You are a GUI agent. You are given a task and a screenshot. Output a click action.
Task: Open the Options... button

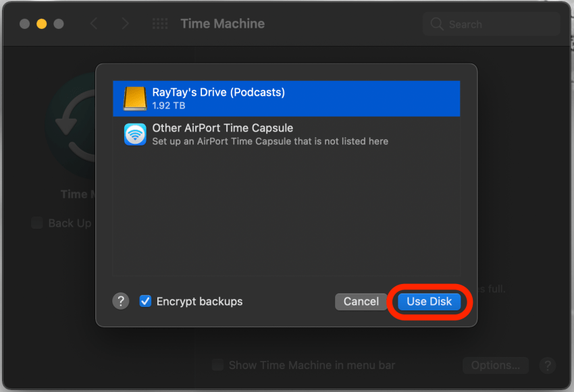click(496, 365)
